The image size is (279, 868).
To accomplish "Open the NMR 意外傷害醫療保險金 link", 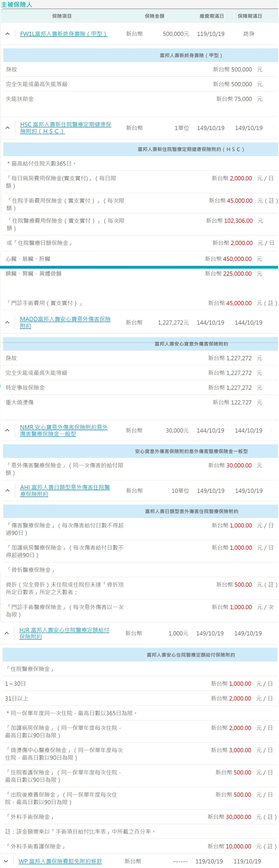I will pyautogui.click(x=64, y=430).
